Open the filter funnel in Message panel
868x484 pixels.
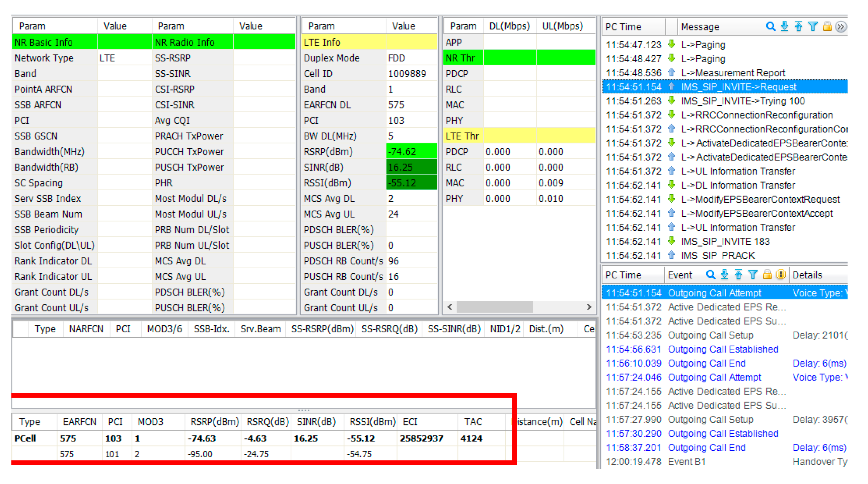point(813,26)
